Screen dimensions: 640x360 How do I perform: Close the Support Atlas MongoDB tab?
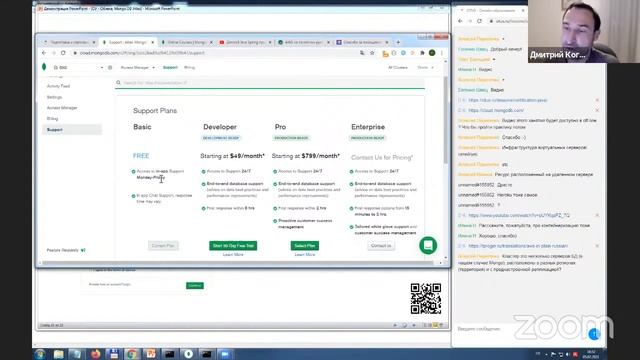coord(153,42)
